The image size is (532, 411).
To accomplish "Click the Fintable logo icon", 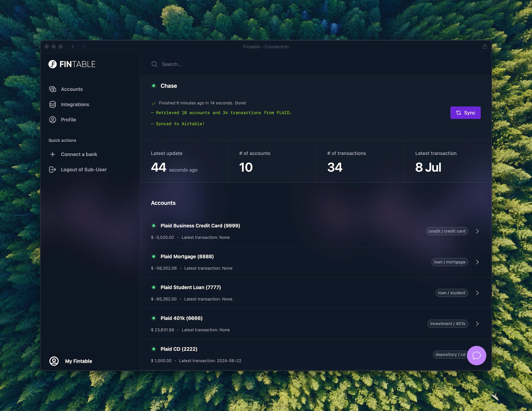I will coord(53,64).
